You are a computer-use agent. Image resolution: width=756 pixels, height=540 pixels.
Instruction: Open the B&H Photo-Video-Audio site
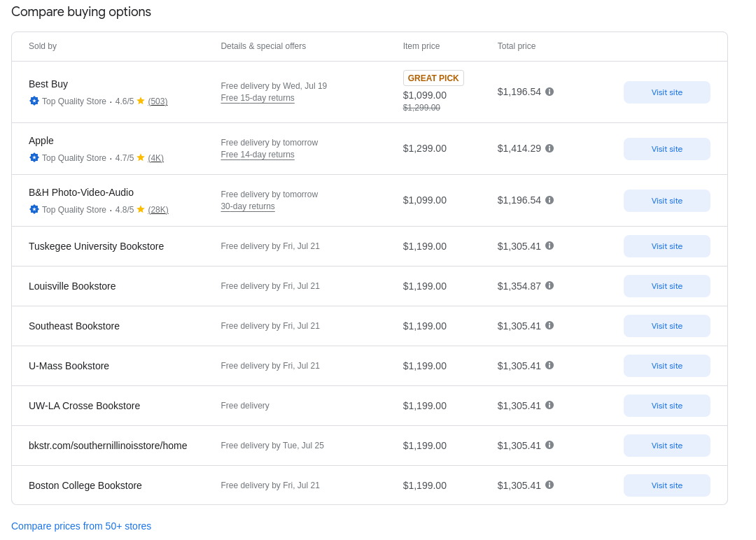pyautogui.click(x=667, y=200)
